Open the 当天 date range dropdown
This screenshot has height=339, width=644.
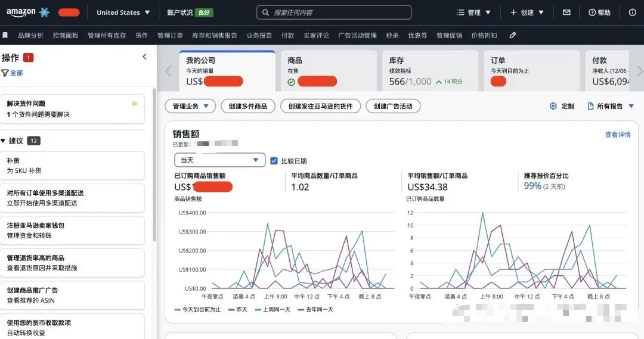click(219, 160)
